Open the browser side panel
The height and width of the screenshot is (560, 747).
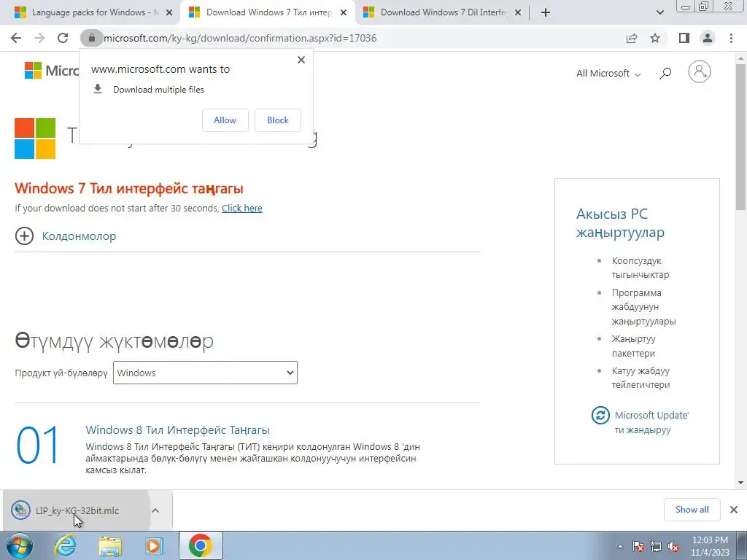684,38
